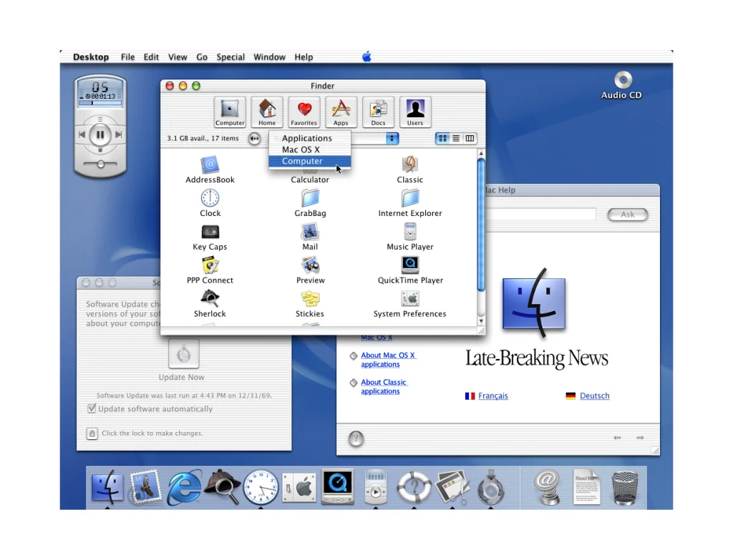This screenshot has width=733, height=560.
Task: Open the Special menu
Action: [230, 57]
